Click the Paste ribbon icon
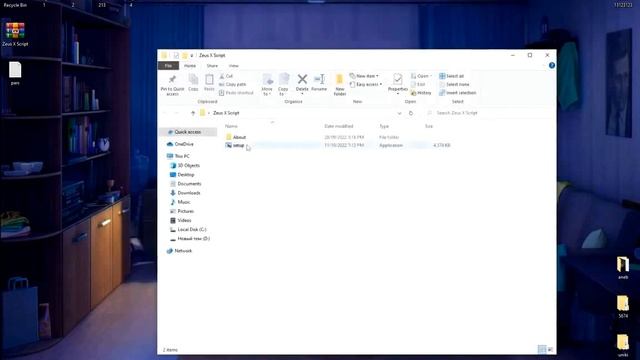This screenshot has height=360, width=640. coord(209,83)
